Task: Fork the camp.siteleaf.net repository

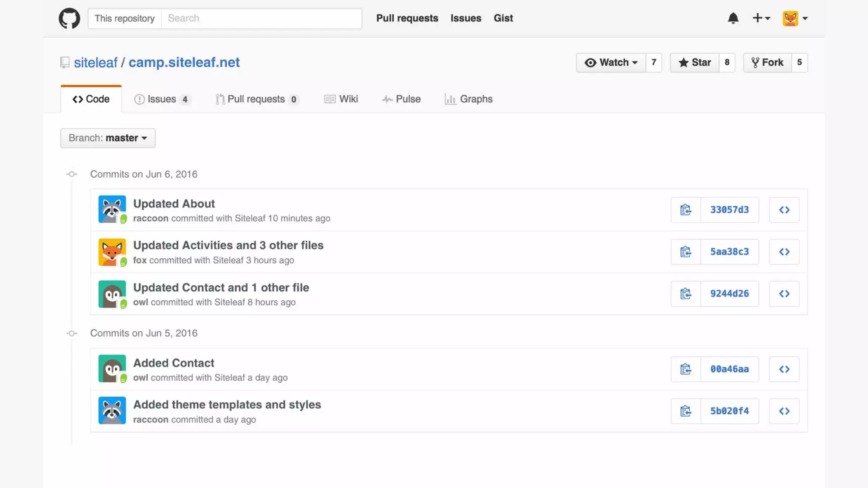Action: pos(767,63)
